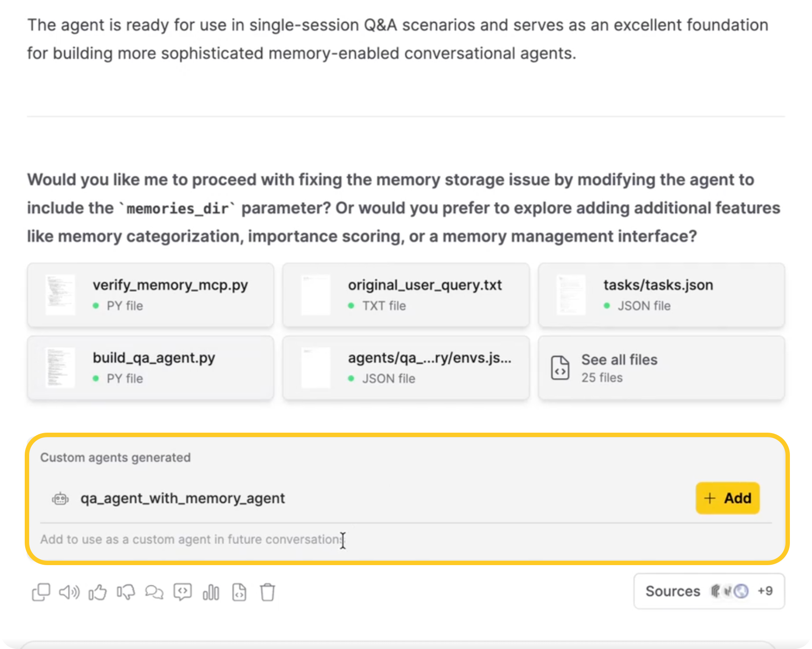812x649 pixels.
Task: Open the chat bubbles icon
Action: click(x=154, y=592)
